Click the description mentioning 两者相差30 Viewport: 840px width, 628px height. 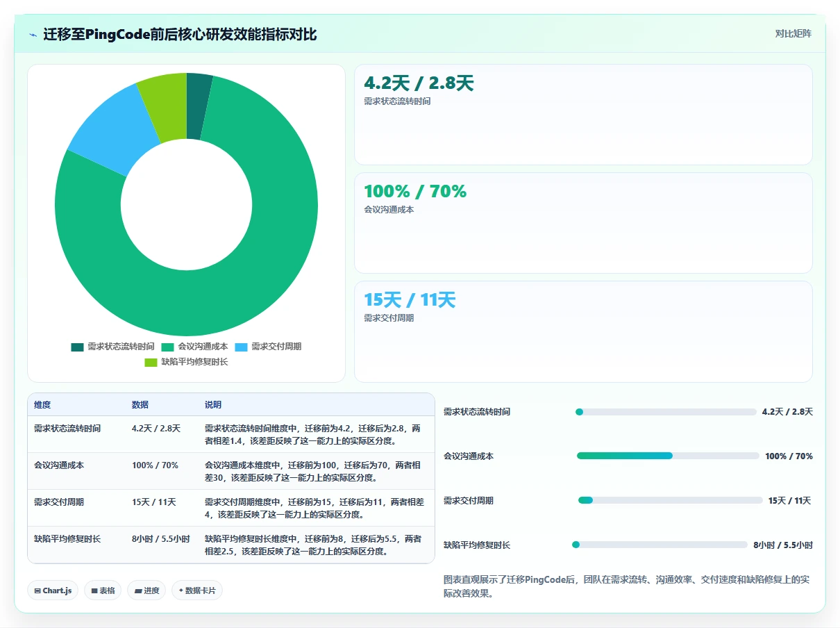coord(315,472)
